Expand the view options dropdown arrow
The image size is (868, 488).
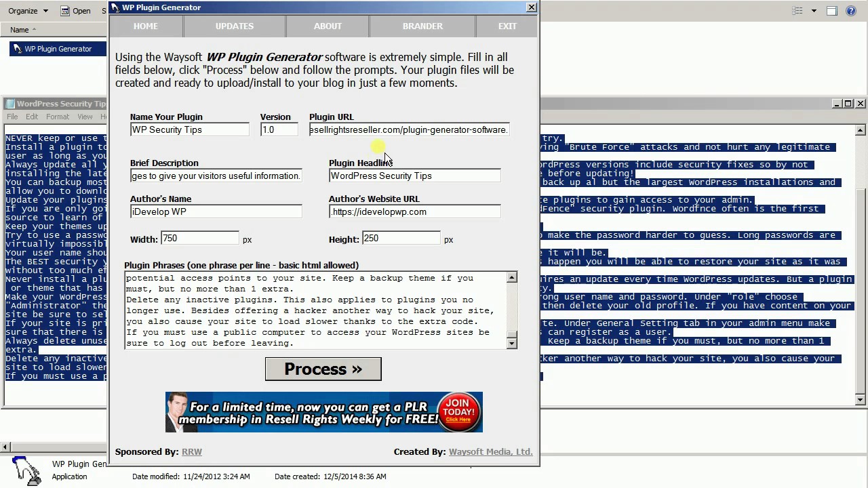tap(814, 11)
